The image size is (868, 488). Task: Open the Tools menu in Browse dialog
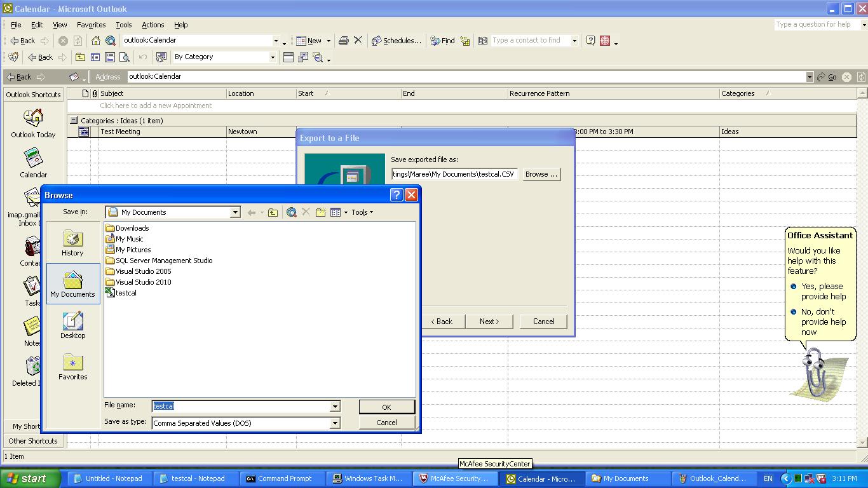(362, 212)
